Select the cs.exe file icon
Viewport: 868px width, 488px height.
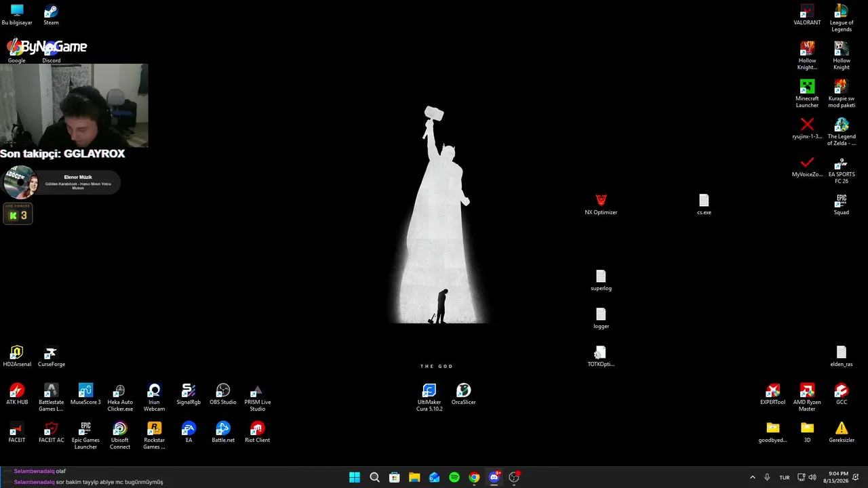click(x=704, y=205)
